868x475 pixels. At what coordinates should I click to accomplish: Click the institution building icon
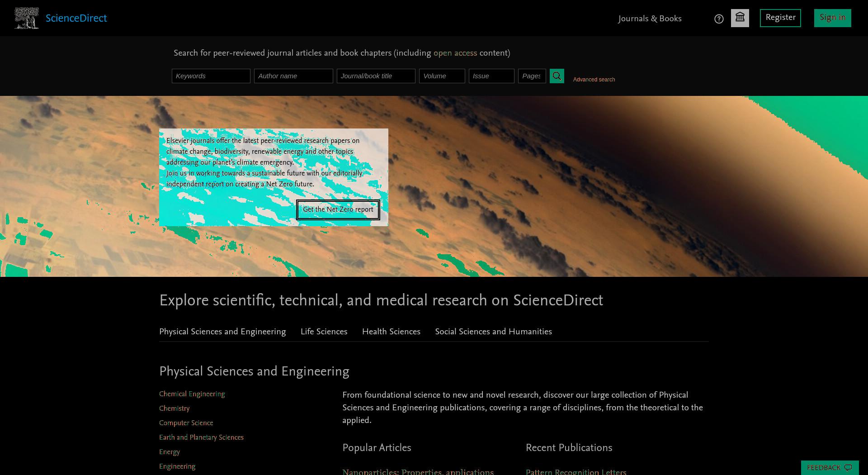pyautogui.click(x=740, y=18)
